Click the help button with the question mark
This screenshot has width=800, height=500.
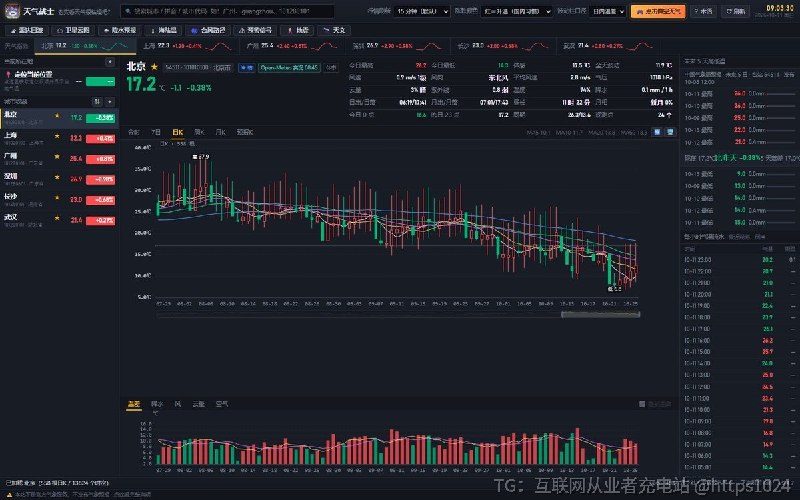click(703, 11)
